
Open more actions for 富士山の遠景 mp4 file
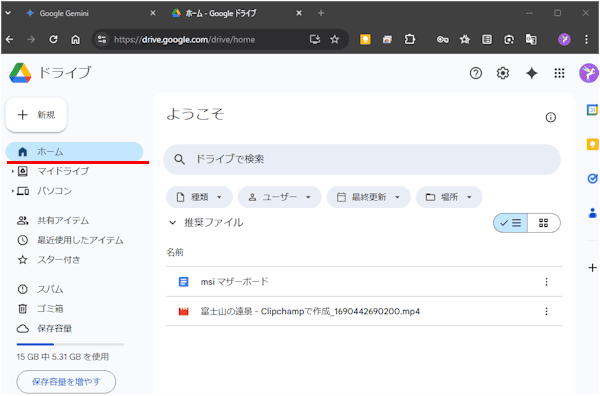[x=546, y=311]
